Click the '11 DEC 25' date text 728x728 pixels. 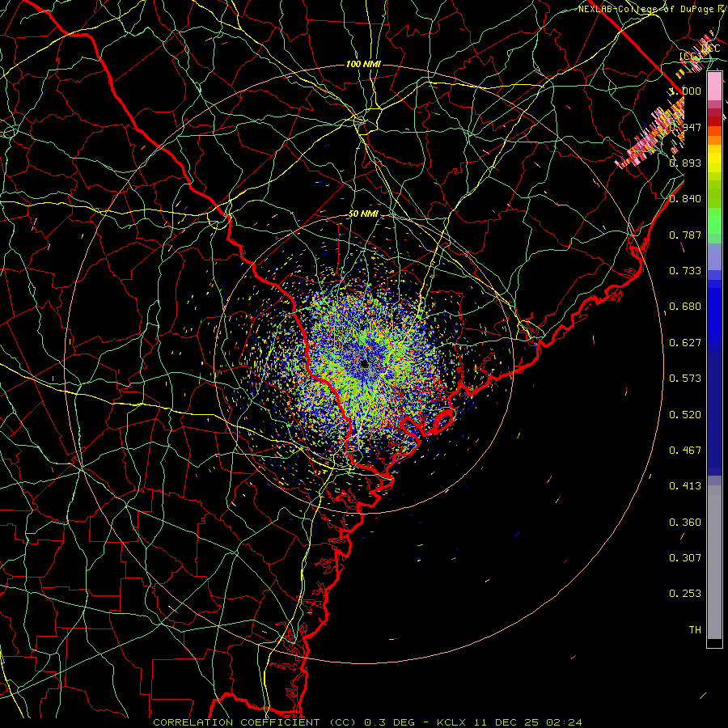click(506, 722)
